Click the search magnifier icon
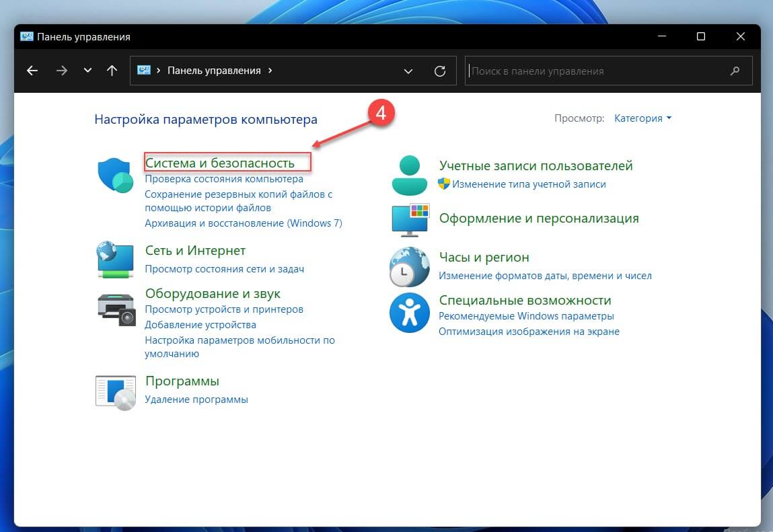773x532 pixels. [735, 71]
